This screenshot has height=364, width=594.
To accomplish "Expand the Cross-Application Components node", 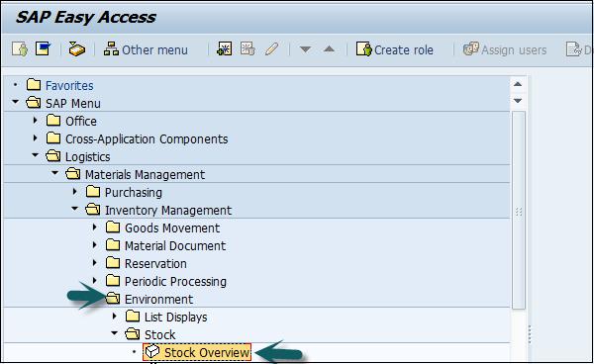I will pos(36,138).
